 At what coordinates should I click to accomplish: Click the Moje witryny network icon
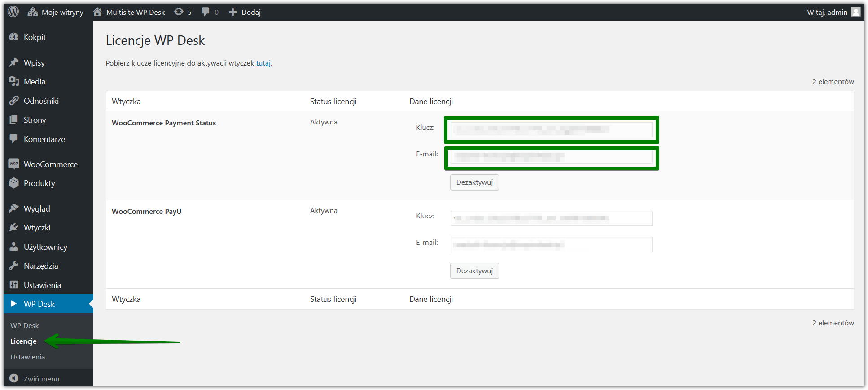tap(32, 12)
